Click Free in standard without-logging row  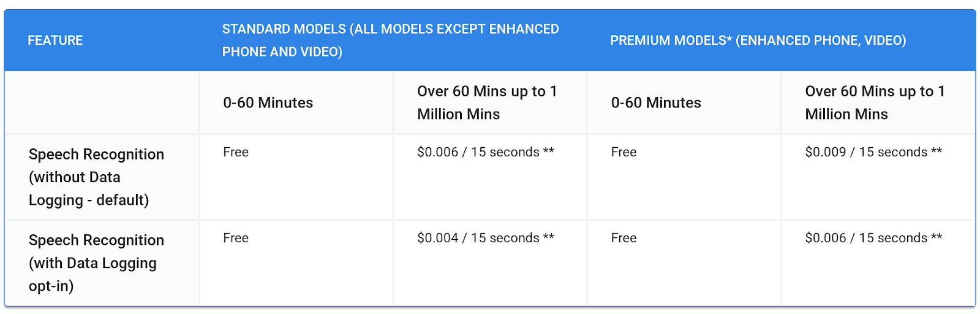point(236,152)
